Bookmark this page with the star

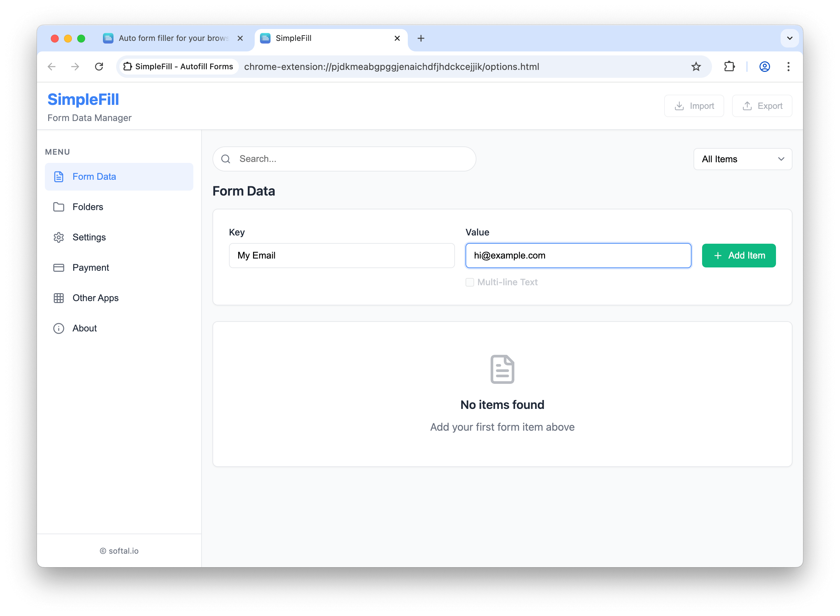(x=696, y=67)
